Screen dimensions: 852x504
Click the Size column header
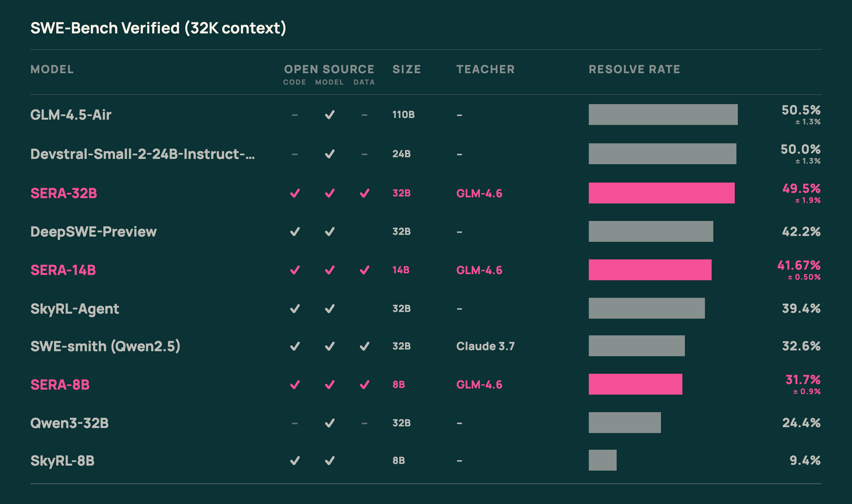406,69
